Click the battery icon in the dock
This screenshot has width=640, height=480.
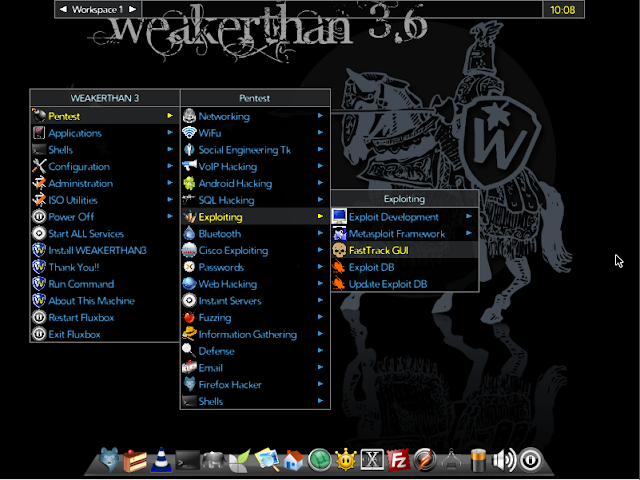click(479, 461)
